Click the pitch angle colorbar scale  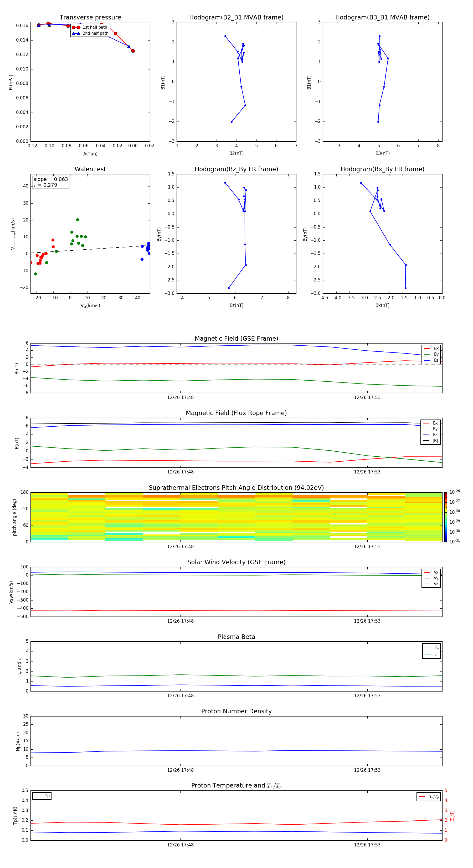446,517
